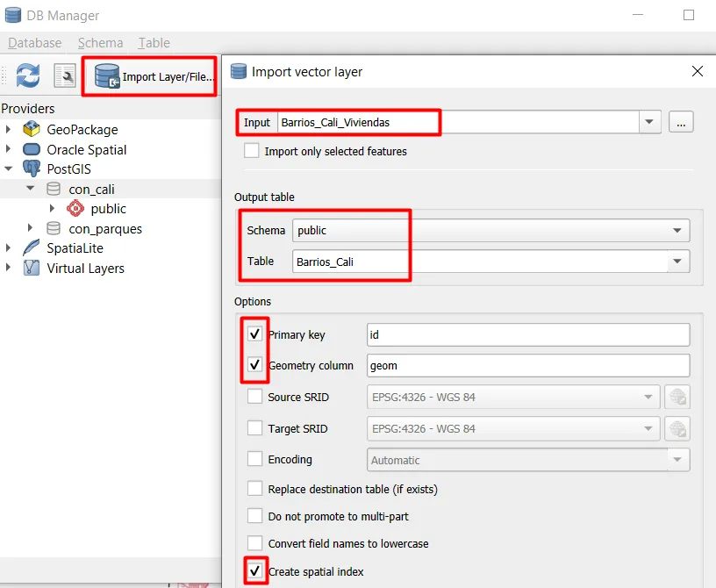Open the Input layer dropdown arrow
This screenshot has height=588, width=716.
pos(649,122)
